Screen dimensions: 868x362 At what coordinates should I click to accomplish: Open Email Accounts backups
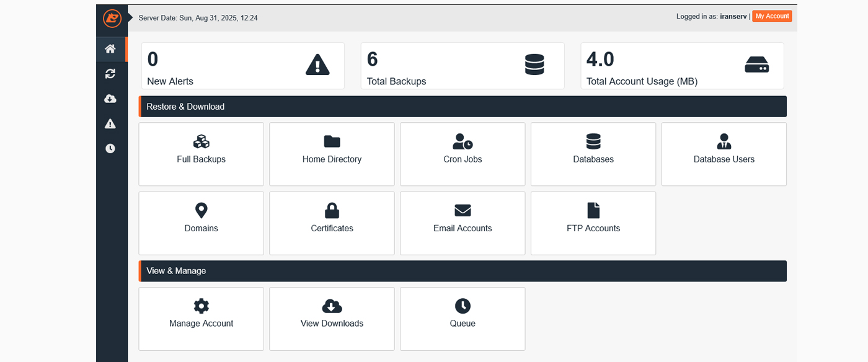pos(463,223)
